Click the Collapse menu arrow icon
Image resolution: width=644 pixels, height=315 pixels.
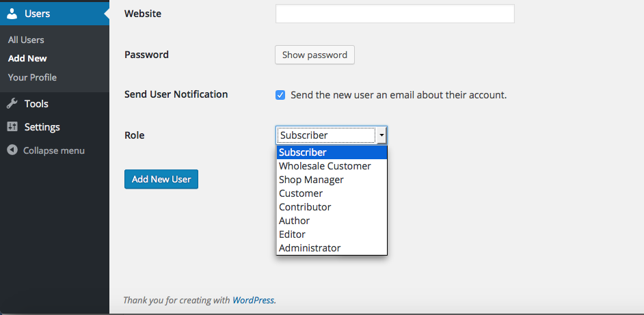tap(12, 150)
